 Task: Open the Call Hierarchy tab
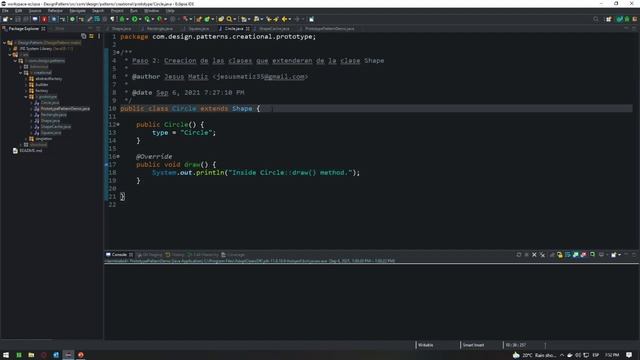pos(203,255)
